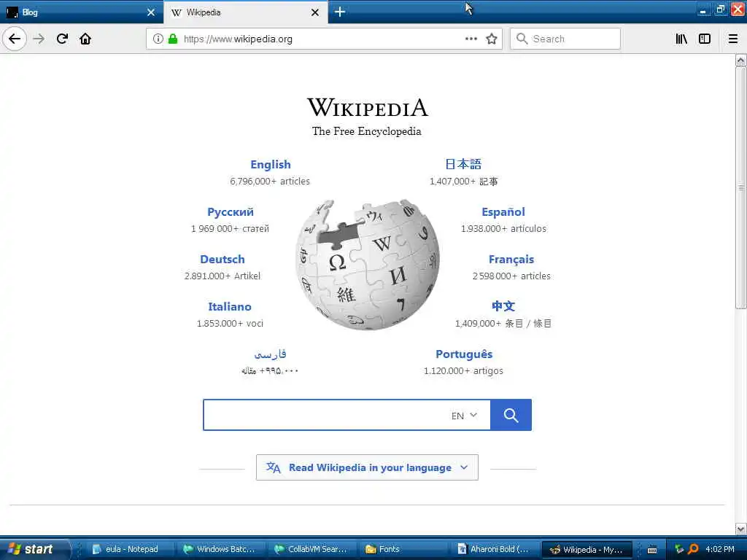Close the Blog tab
The image size is (747, 560).
pyautogui.click(x=151, y=12)
